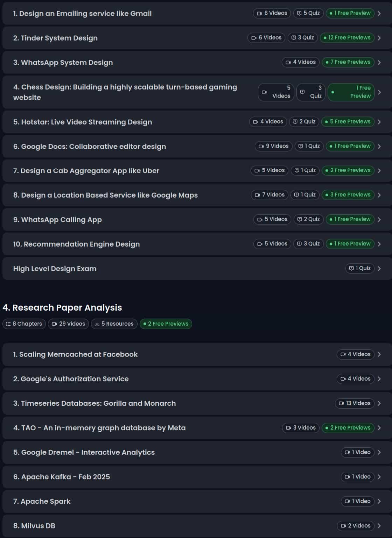Expand Recommendation Engine Design chevron
The width and height of the screenshot is (392, 538).
pyautogui.click(x=379, y=244)
